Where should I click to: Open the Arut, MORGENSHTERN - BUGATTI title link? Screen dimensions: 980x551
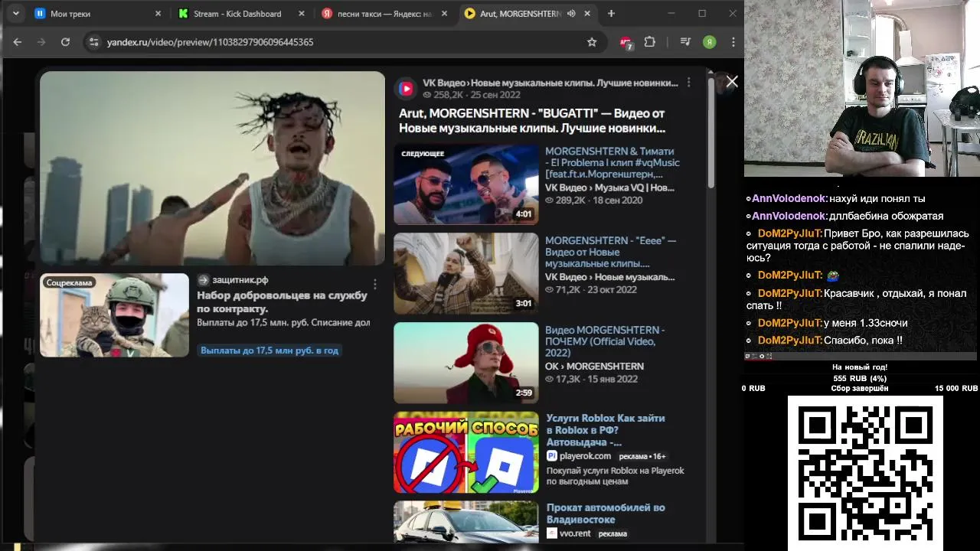point(533,121)
